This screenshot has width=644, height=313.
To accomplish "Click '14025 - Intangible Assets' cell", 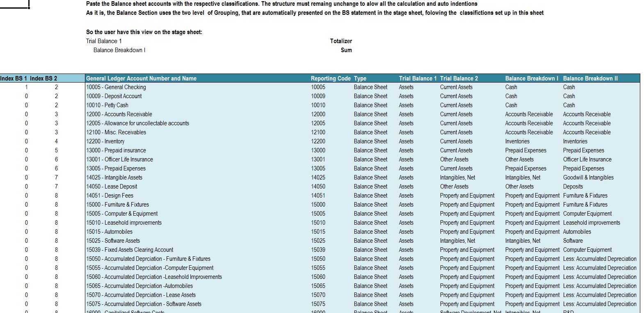I will (x=114, y=177).
